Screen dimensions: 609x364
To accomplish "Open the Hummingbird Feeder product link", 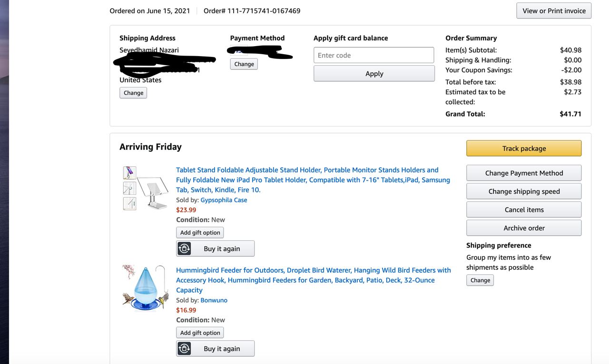I will tap(313, 280).
